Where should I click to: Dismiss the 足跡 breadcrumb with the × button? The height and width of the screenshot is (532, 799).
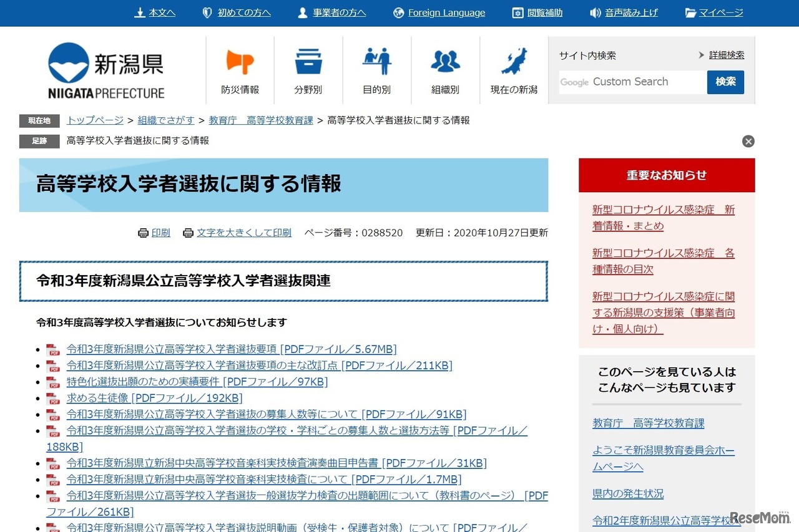(748, 141)
